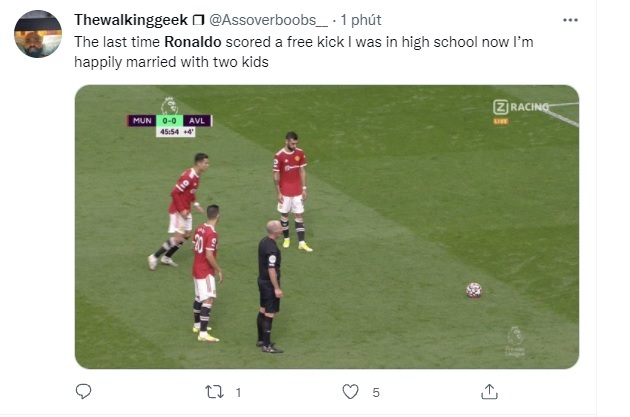The height and width of the screenshot is (417, 630).
Task: Click the Z Racing watermark logo
Action: pyautogui.click(x=519, y=108)
